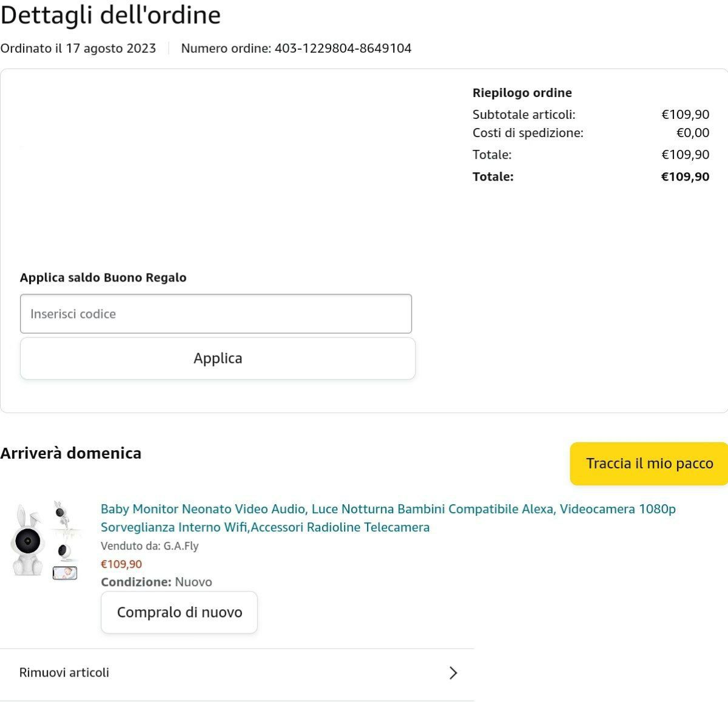Open the Baby Monitor Neonato product link

(388, 518)
